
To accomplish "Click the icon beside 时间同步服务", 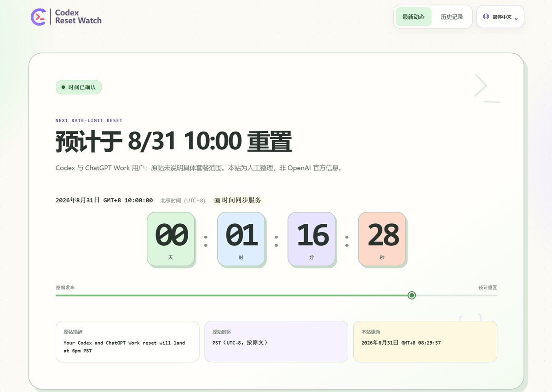I will 217,200.
